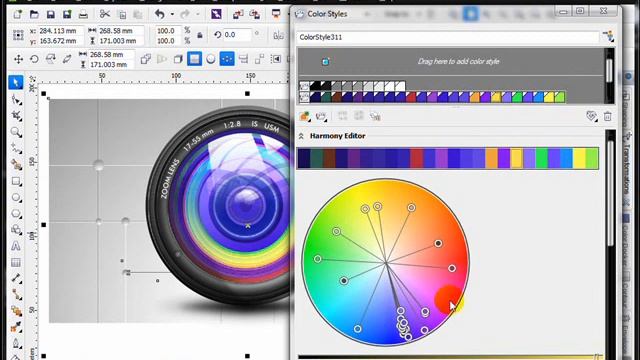Open the undo history dropdown arrow

click(172, 15)
